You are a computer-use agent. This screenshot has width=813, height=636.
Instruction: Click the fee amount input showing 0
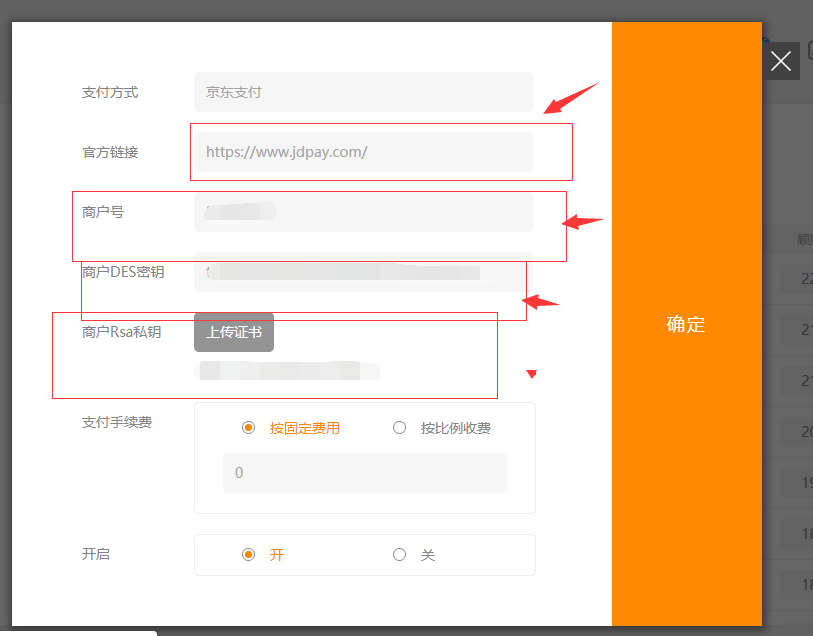click(364, 473)
